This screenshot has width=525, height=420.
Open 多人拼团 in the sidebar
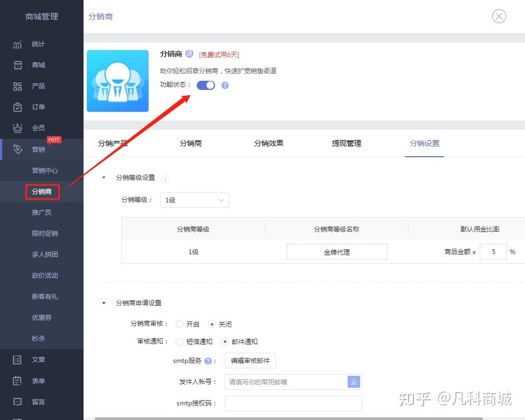45,255
